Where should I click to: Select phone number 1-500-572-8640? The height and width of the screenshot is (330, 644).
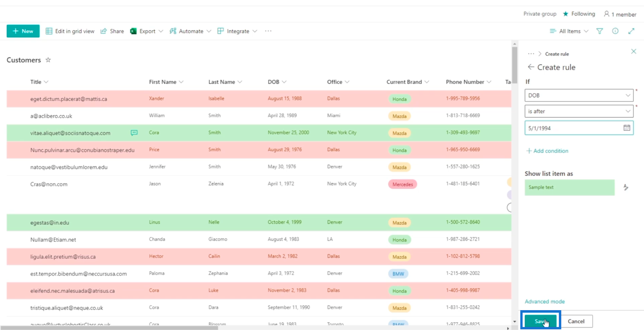[462, 222]
